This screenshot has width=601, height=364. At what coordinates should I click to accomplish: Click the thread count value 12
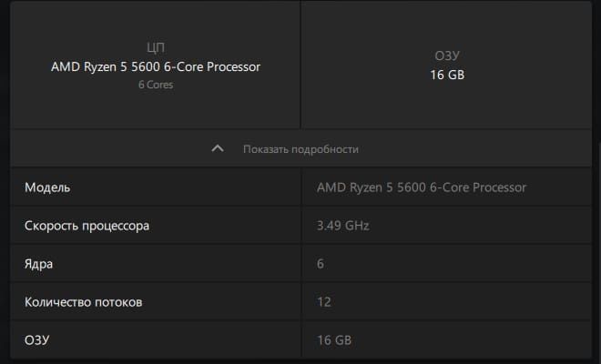pos(324,302)
